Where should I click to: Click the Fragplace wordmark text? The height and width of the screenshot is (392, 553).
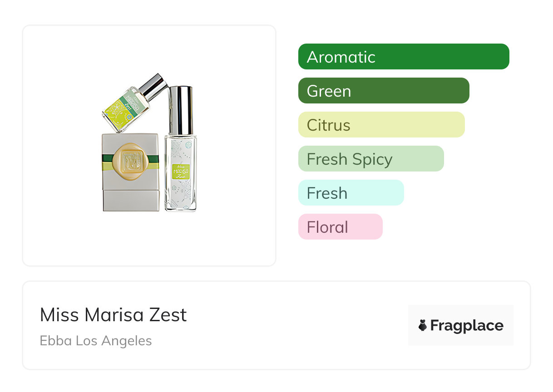[x=467, y=325]
